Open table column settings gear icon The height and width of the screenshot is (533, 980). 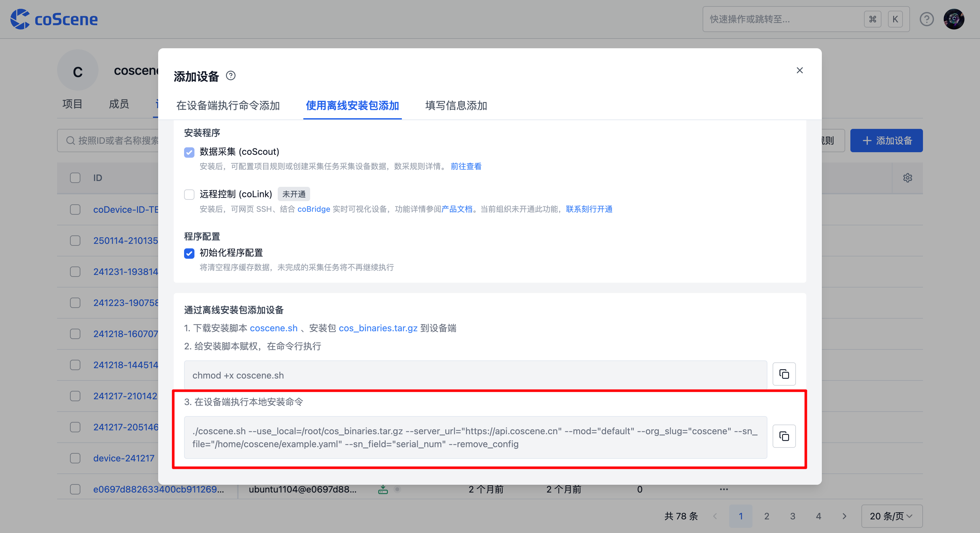point(908,178)
